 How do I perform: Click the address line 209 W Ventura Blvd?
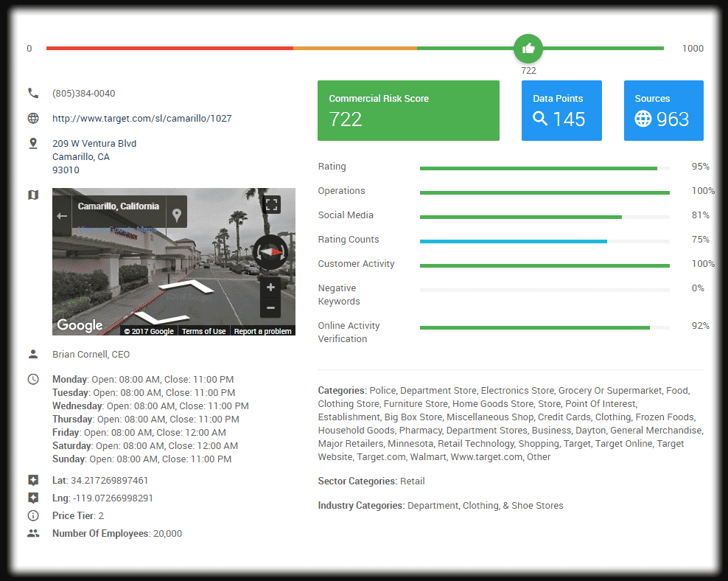(x=94, y=144)
